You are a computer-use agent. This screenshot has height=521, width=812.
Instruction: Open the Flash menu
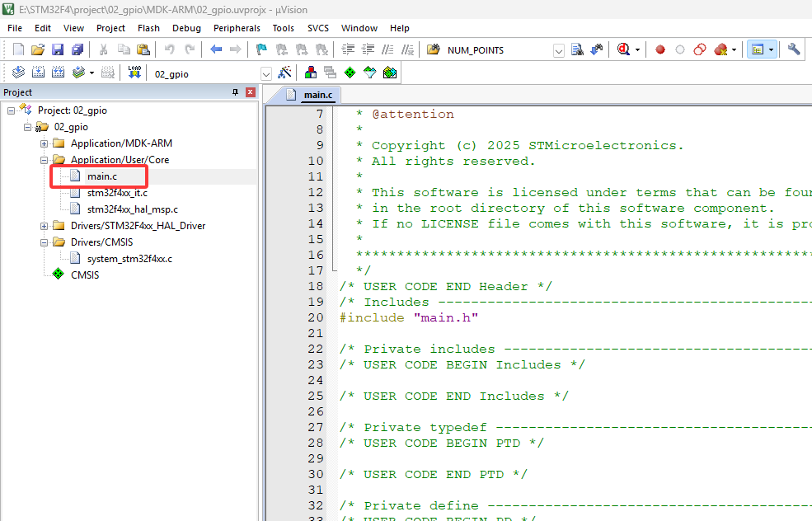pos(148,28)
